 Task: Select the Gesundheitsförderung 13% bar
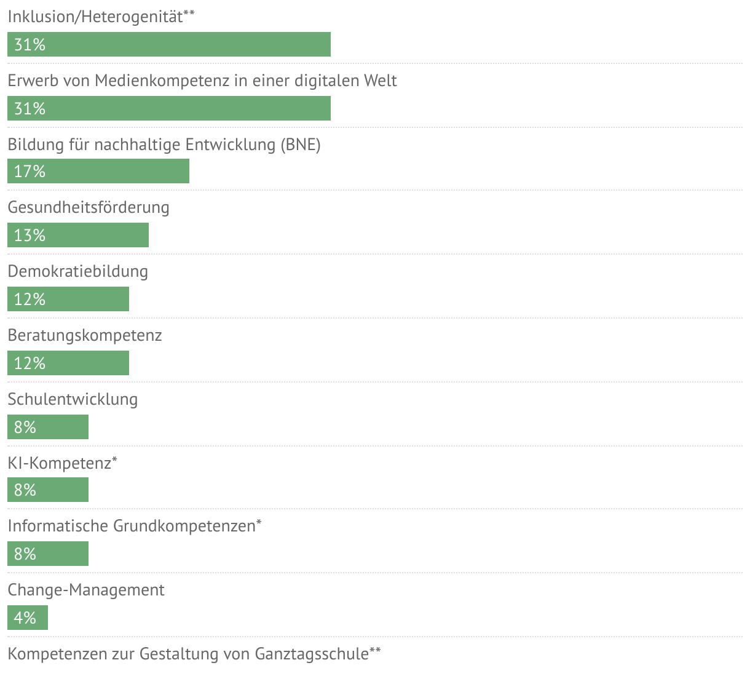coord(78,235)
